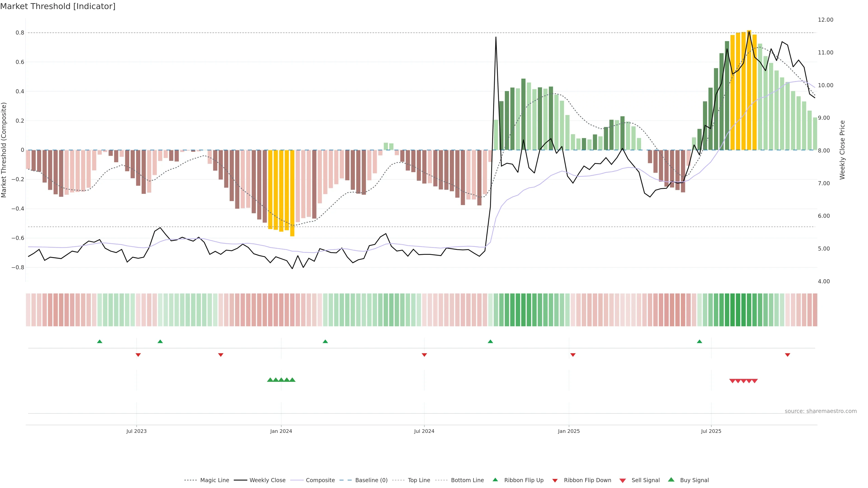This screenshot has width=868, height=488.
Task: Click the Jan 2024 x-axis label
Action: click(x=281, y=431)
